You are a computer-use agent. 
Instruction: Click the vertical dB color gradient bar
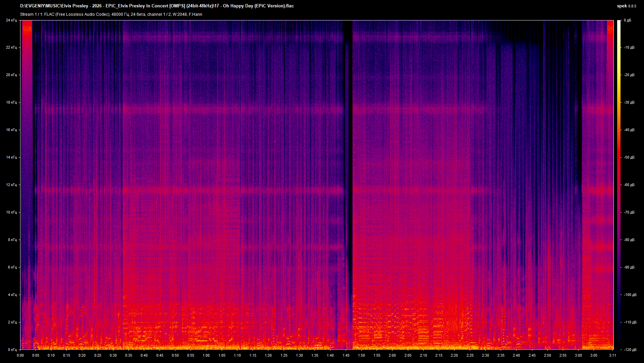point(619,185)
